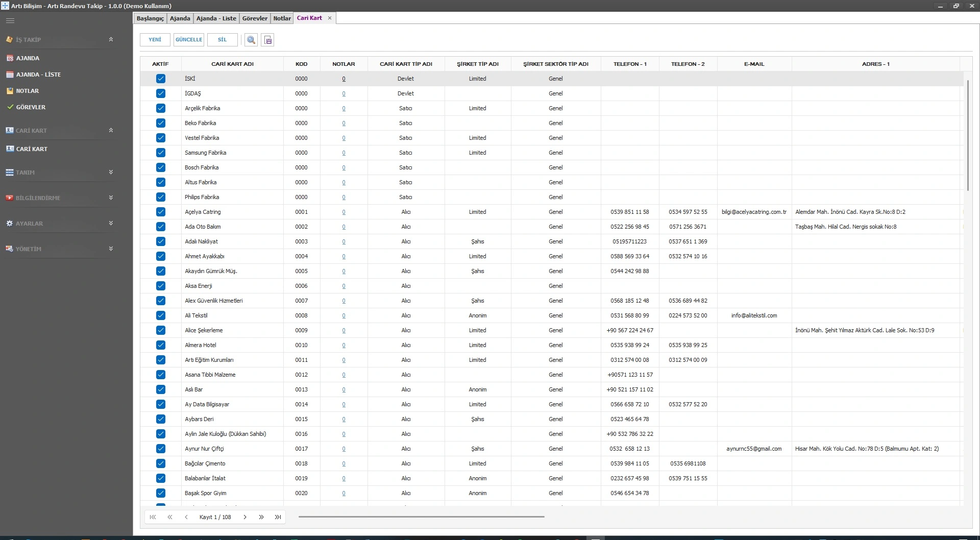Image resolution: width=980 pixels, height=540 pixels.
Task: Toggle Aktif checkbox for Vestel Fabrika
Action: (161, 138)
